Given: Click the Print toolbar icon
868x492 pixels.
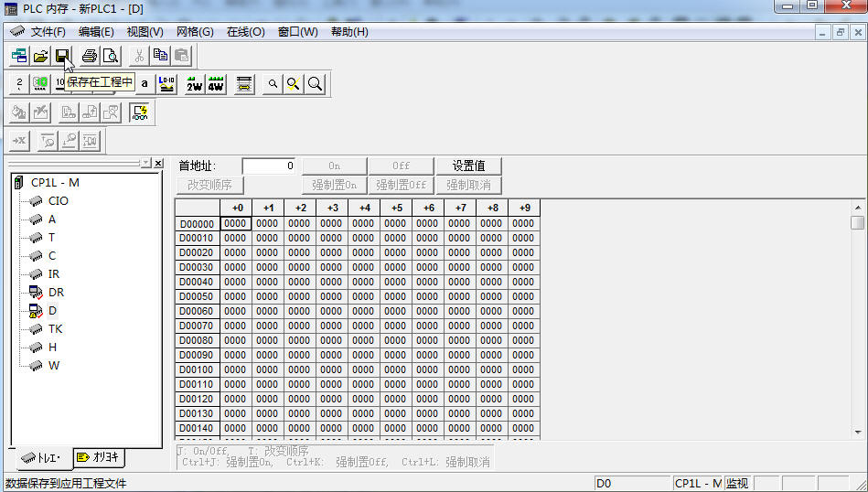Looking at the screenshot, I should [x=89, y=56].
